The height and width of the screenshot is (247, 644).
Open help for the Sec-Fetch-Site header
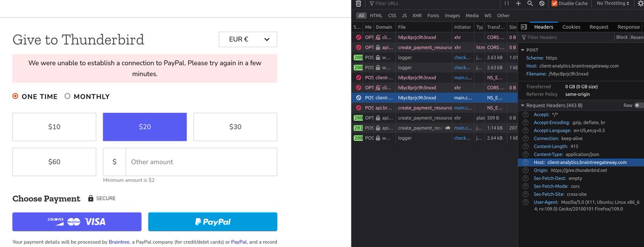[x=525, y=194]
